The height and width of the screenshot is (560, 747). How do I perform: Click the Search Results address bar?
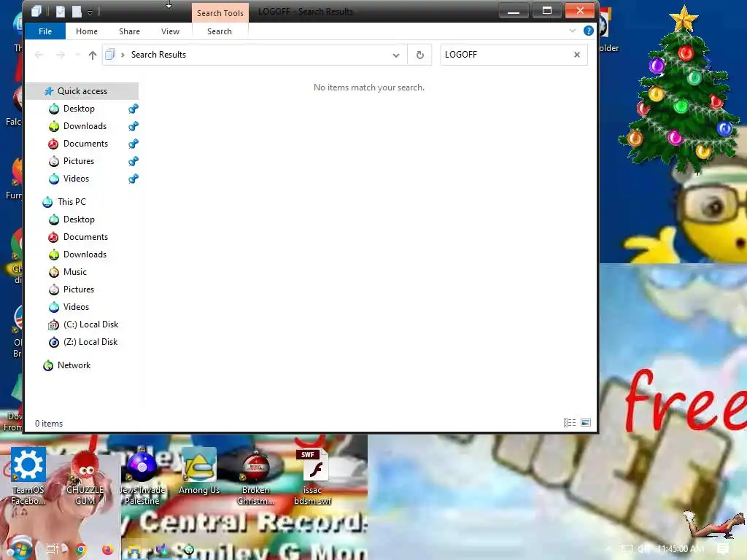click(255, 55)
